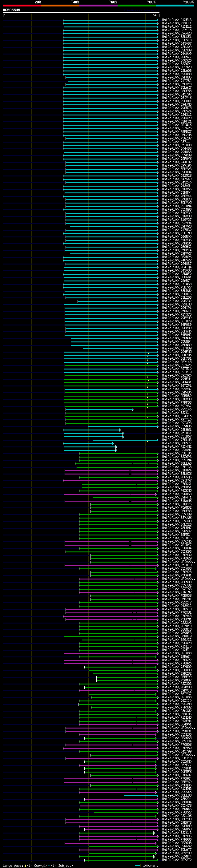Select hit label UniRef100_Q7DLU3

[177, 440]
